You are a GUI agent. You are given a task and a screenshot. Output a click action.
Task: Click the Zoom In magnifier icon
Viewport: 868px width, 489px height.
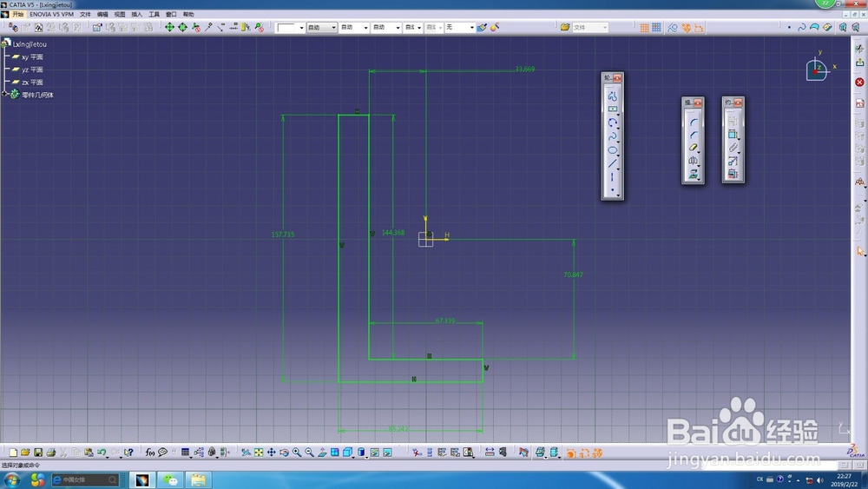click(297, 453)
